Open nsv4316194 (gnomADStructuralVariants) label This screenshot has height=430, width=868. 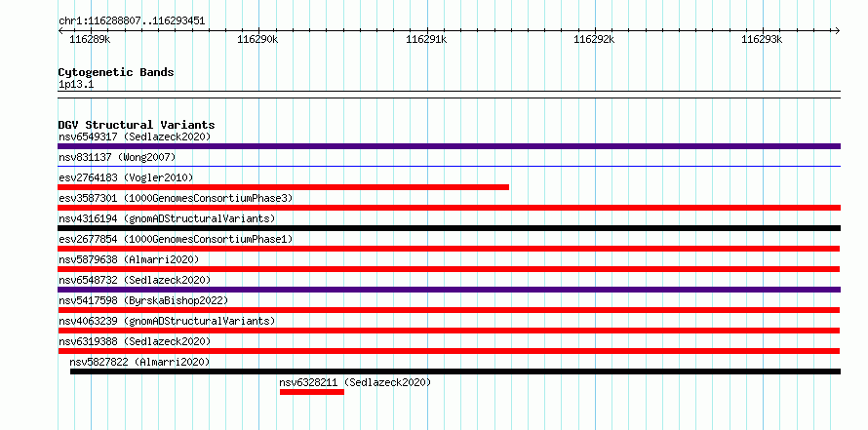point(167,218)
